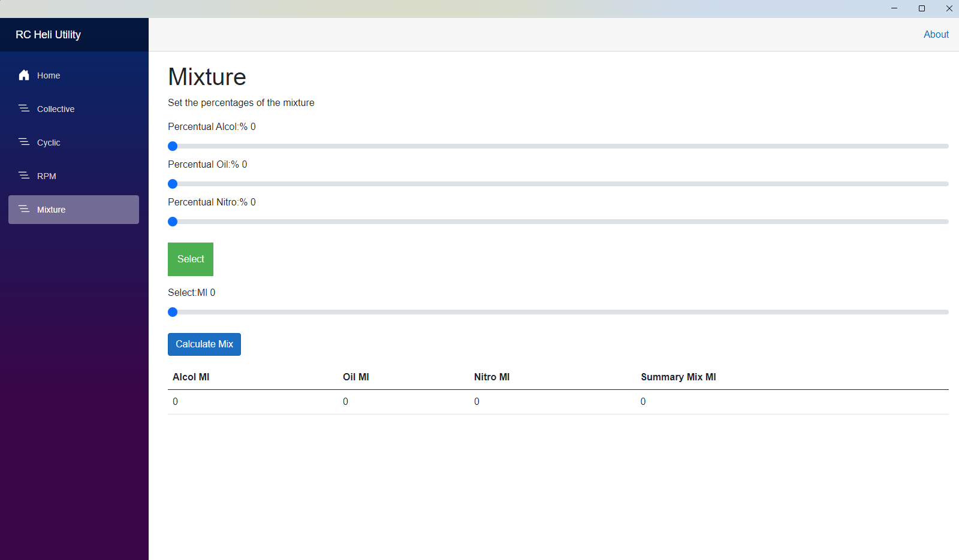
Task: Click the Summary Mix Ml value
Action: [x=643, y=402]
